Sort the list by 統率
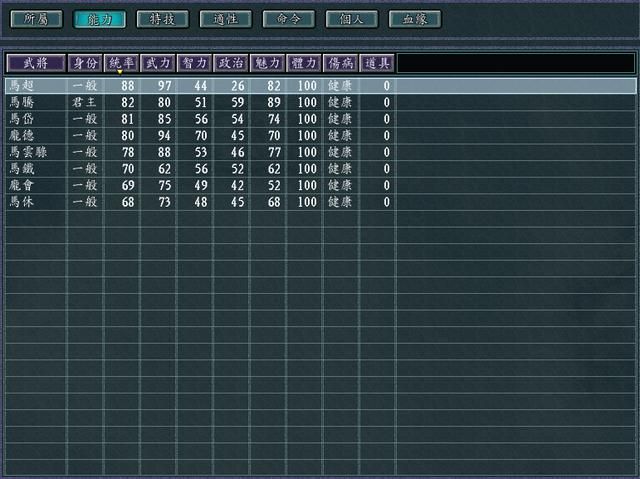 point(121,63)
